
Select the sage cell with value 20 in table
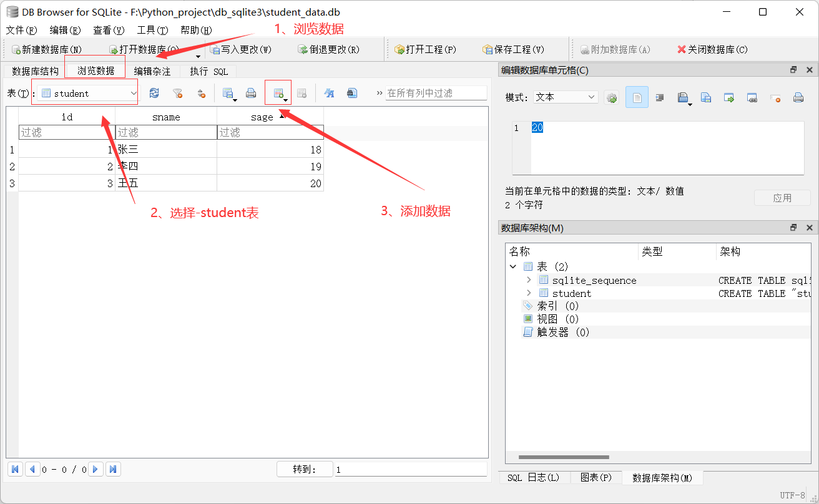click(270, 183)
